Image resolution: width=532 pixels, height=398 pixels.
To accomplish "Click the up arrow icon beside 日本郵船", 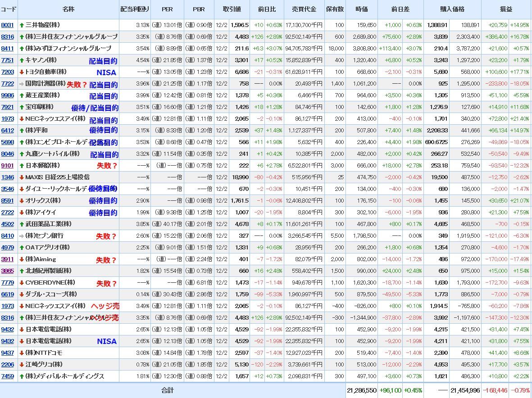I will (x=22, y=166).
